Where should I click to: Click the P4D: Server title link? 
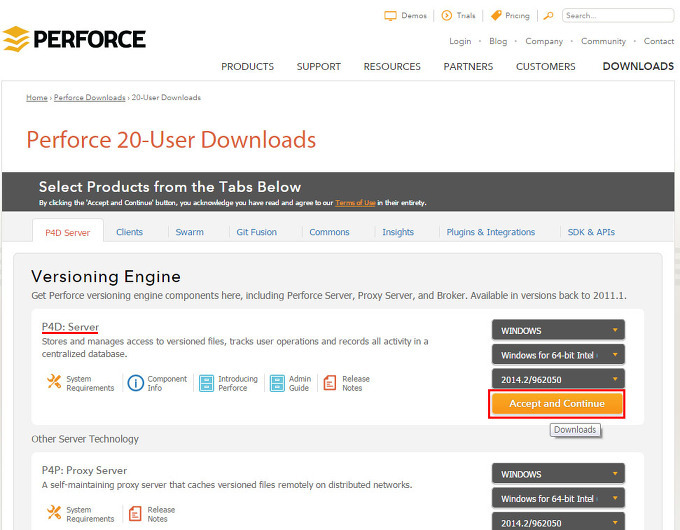(70, 327)
